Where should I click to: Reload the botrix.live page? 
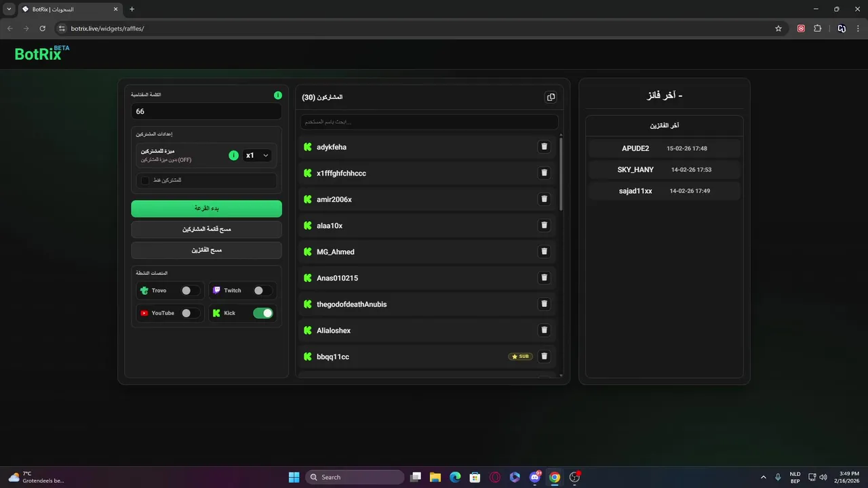click(42, 28)
